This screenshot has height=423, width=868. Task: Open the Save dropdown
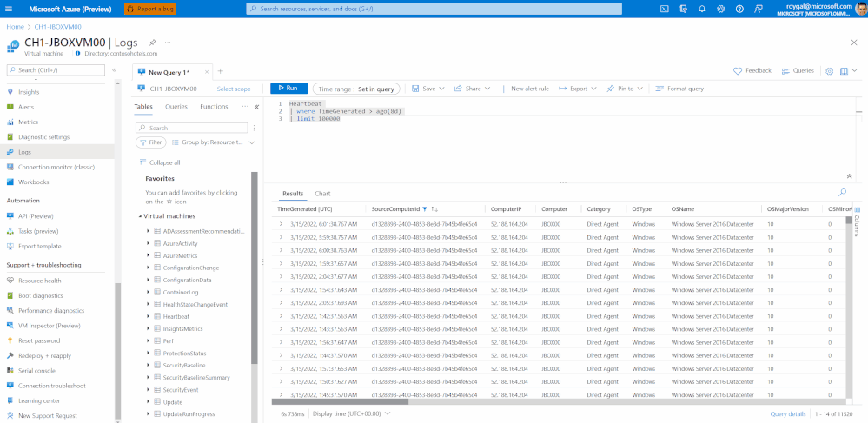[x=428, y=89]
